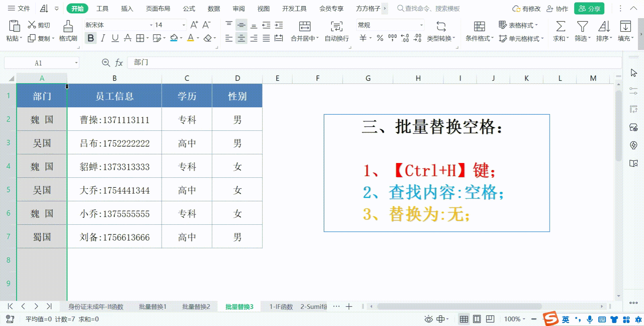Viewport: 644px width, 326px height.
Task: Toggle Bold formatting
Action: [x=91, y=38]
